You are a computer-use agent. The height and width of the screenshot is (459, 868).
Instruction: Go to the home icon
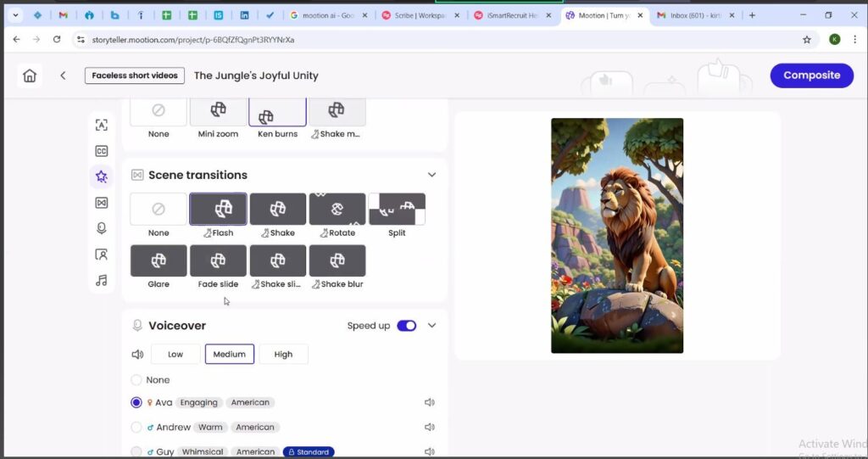click(x=30, y=76)
